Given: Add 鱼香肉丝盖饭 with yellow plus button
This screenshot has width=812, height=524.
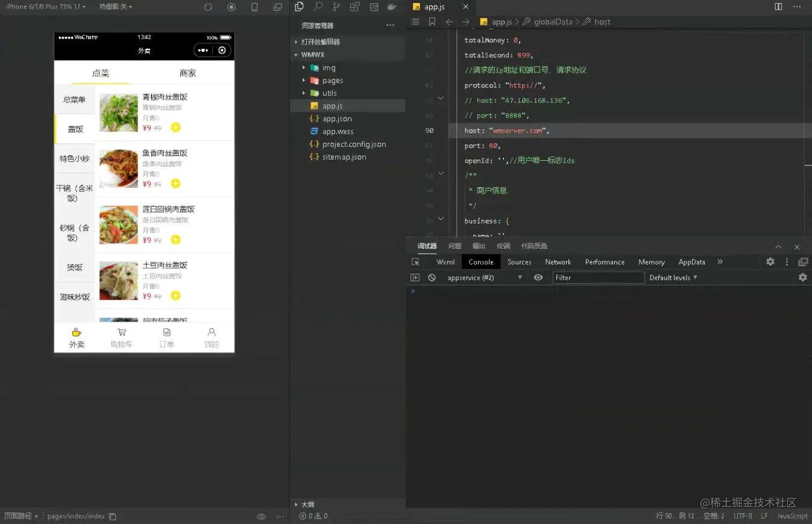Looking at the screenshot, I should click(x=175, y=184).
